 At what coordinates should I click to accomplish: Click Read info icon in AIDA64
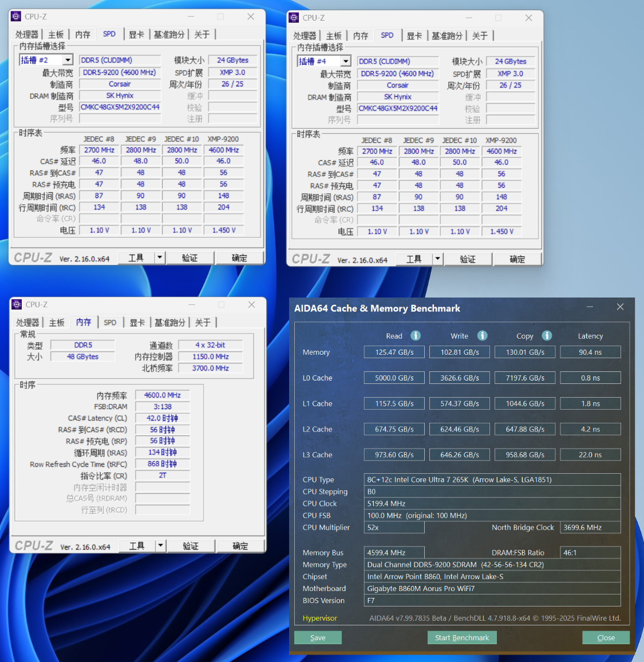click(x=416, y=336)
